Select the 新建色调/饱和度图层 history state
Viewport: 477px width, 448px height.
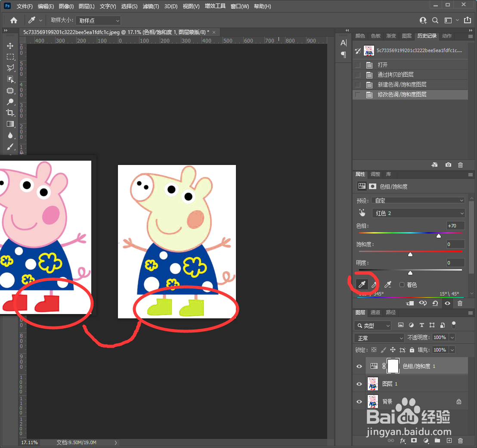410,84
